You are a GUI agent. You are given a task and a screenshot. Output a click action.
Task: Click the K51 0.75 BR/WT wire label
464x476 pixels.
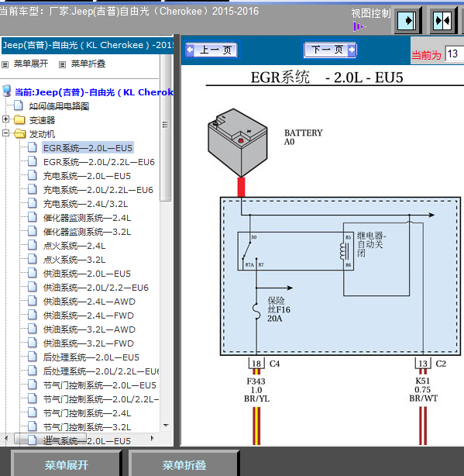[x=423, y=389]
